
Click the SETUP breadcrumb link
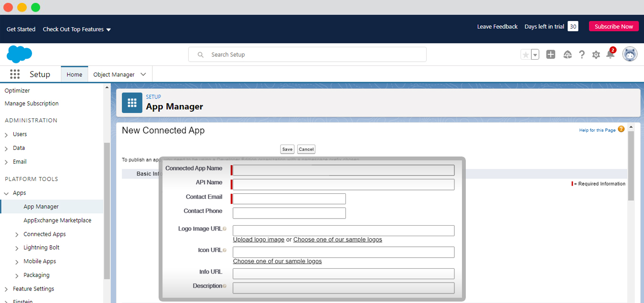[x=153, y=97]
